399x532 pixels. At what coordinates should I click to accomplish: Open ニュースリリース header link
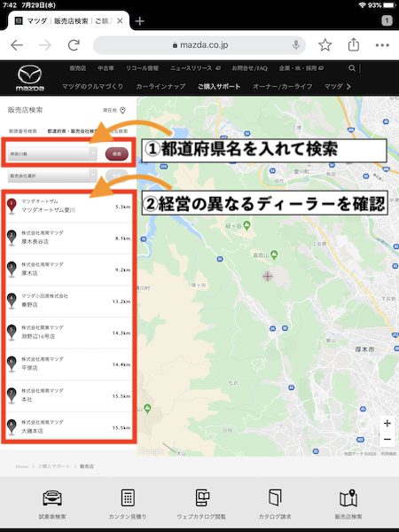tap(195, 68)
